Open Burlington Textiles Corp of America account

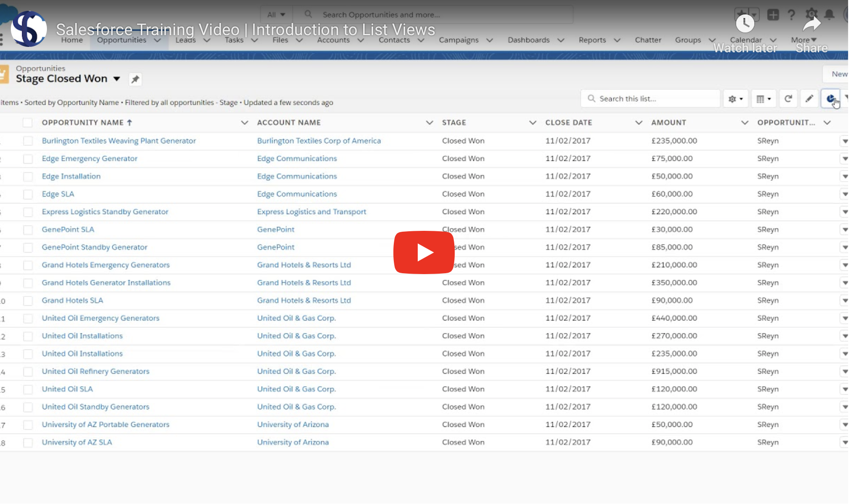tap(319, 141)
